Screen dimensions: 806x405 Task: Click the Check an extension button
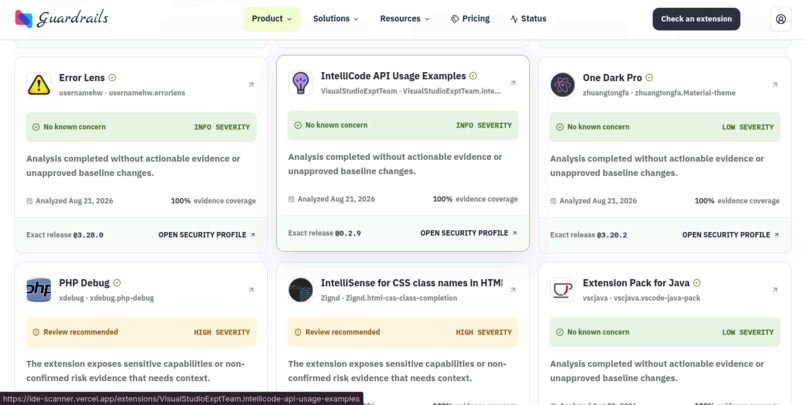click(x=696, y=19)
